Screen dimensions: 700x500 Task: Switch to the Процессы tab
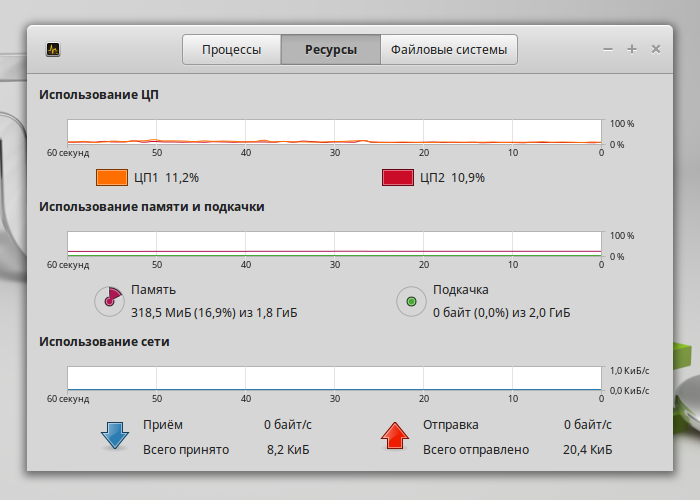pyautogui.click(x=231, y=50)
